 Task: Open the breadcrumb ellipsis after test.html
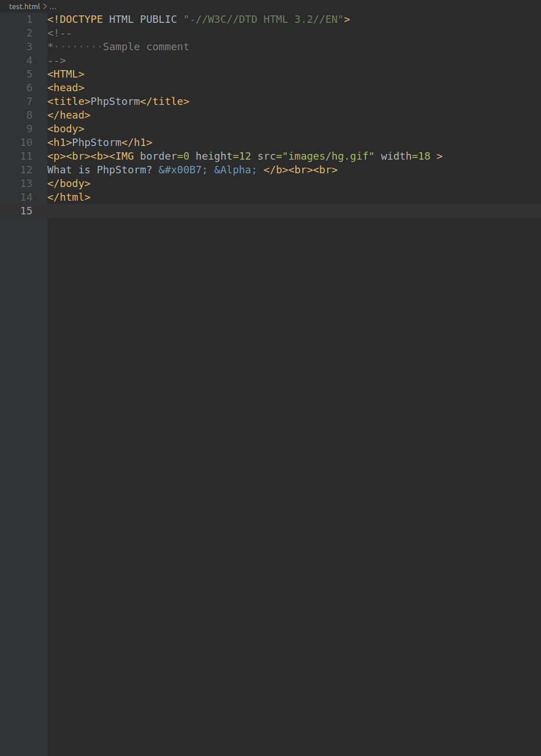(x=53, y=7)
